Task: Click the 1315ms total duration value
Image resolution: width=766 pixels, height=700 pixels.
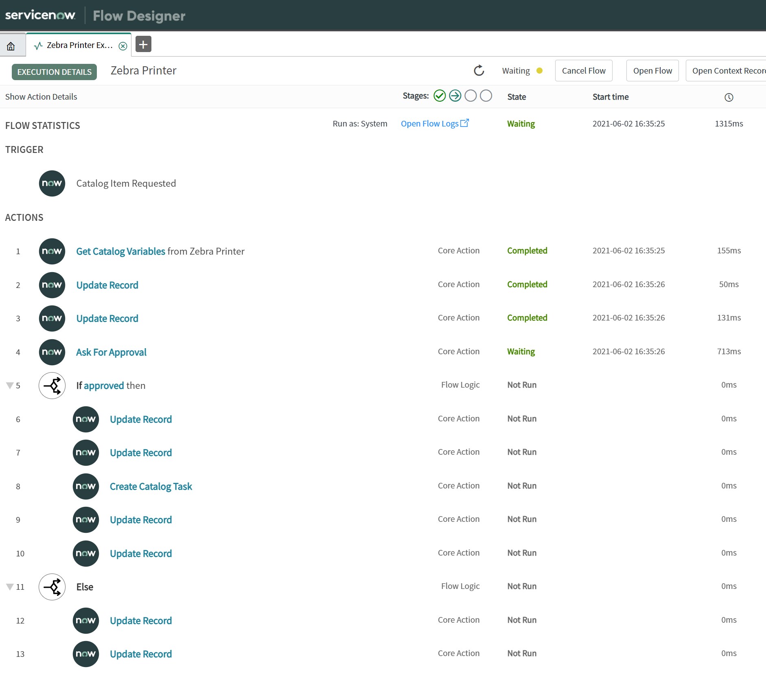Action: click(729, 124)
